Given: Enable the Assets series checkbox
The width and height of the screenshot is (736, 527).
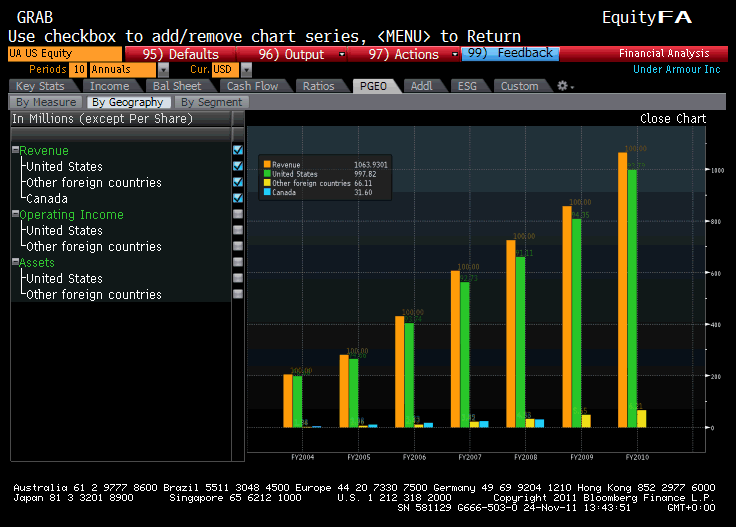Looking at the screenshot, I should [x=238, y=262].
